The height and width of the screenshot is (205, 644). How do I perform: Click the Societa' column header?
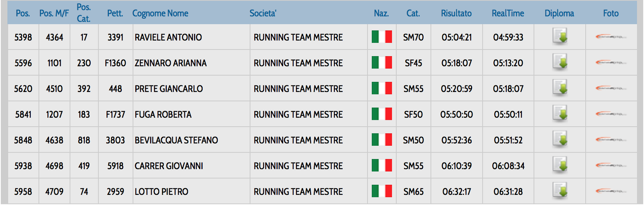click(263, 13)
